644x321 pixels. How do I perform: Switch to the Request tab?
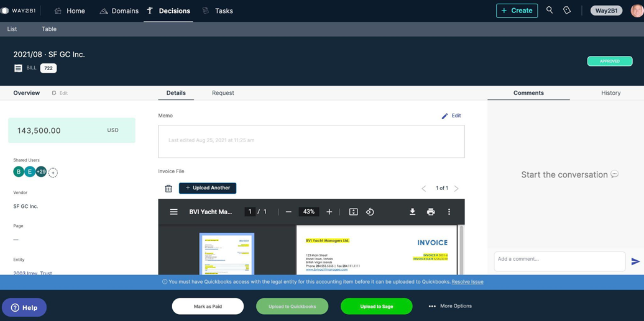pyautogui.click(x=223, y=93)
